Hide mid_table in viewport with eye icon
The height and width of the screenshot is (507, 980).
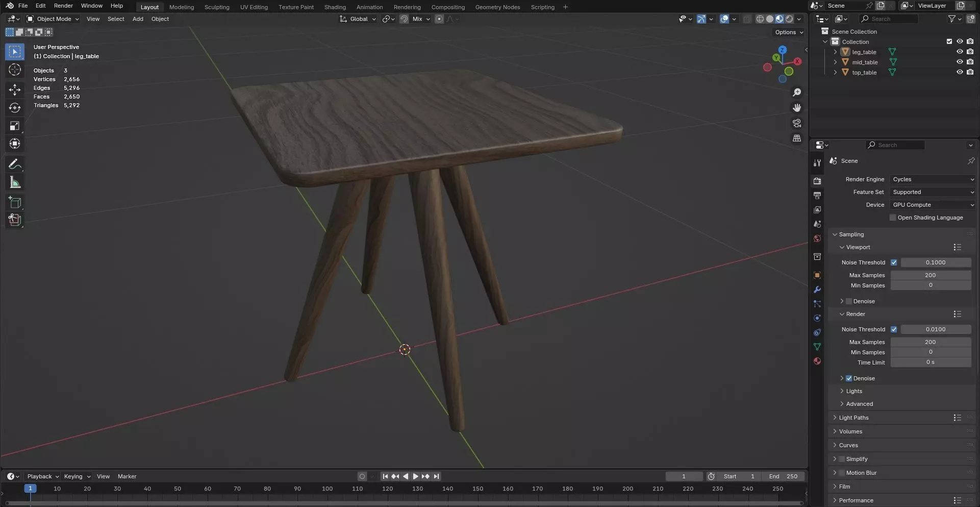[960, 62]
